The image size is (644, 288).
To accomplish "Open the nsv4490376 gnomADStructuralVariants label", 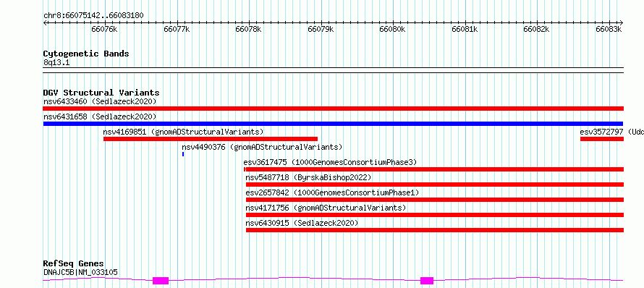I will pos(262,147).
